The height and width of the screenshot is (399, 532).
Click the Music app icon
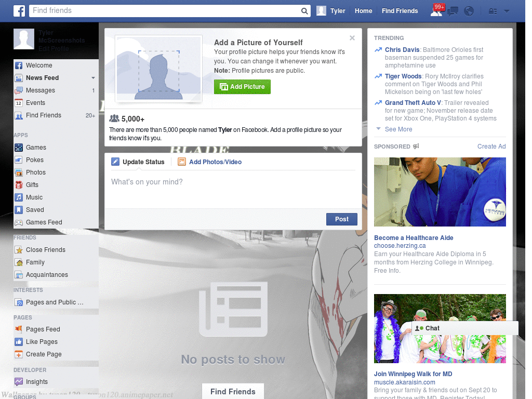[x=19, y=197]
